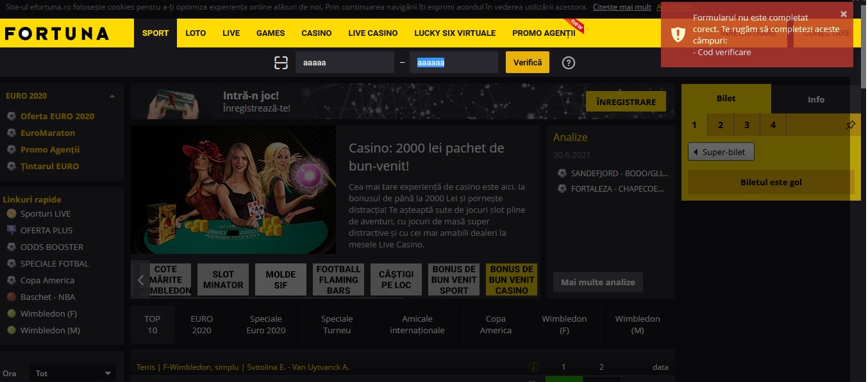Click the Fortuna logo
The image size is (868, 382).
tap(57, 34)
